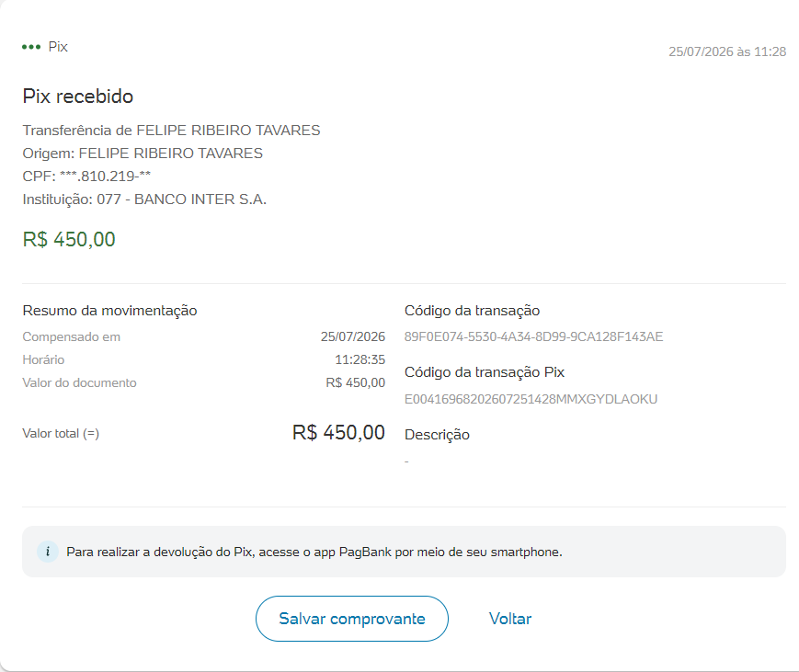Viewport: 799px width, 672px height.
Task: Click the Pix label at top
Action: coord(58,47)
